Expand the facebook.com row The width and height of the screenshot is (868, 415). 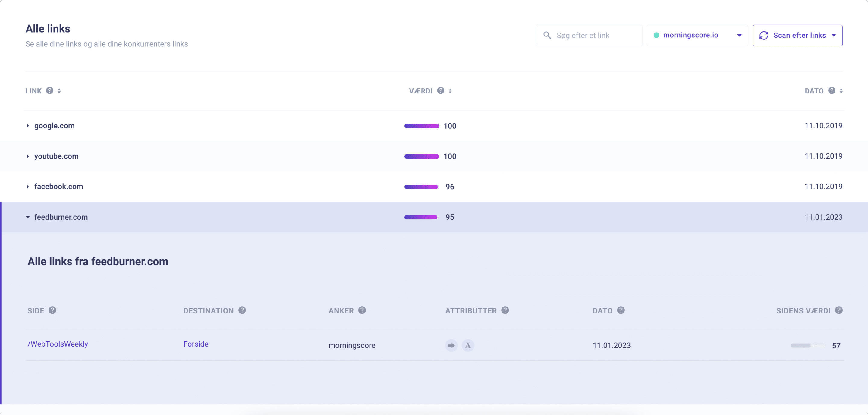click(28, 187)
